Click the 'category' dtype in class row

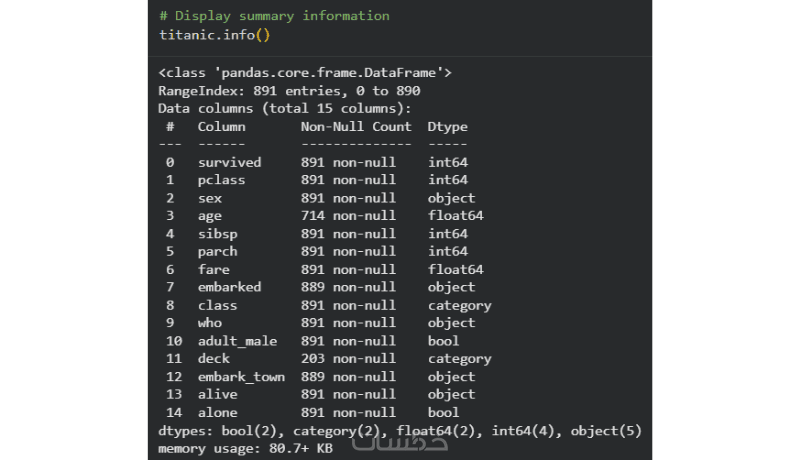(x=459, y=305)
